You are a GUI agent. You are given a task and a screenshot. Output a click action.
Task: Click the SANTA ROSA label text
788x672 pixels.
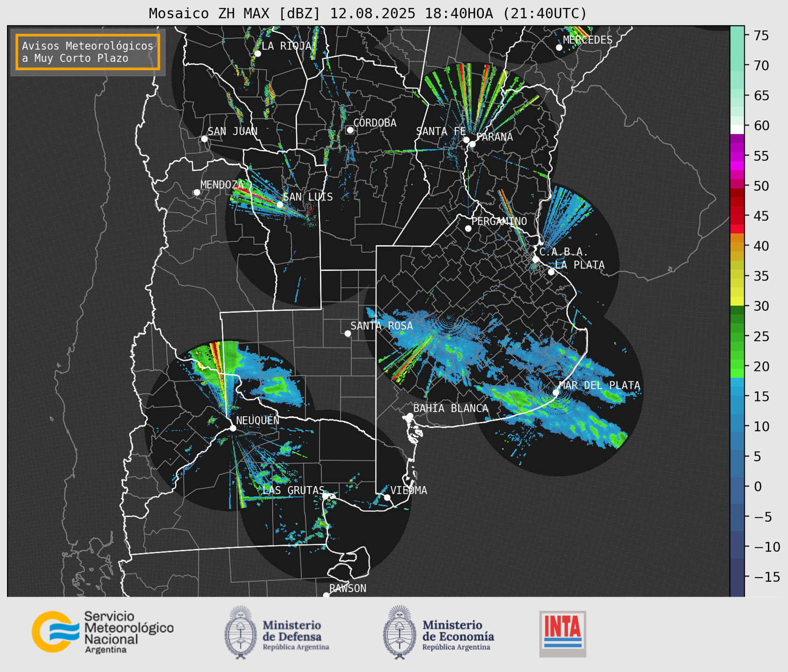pos(382,326)
